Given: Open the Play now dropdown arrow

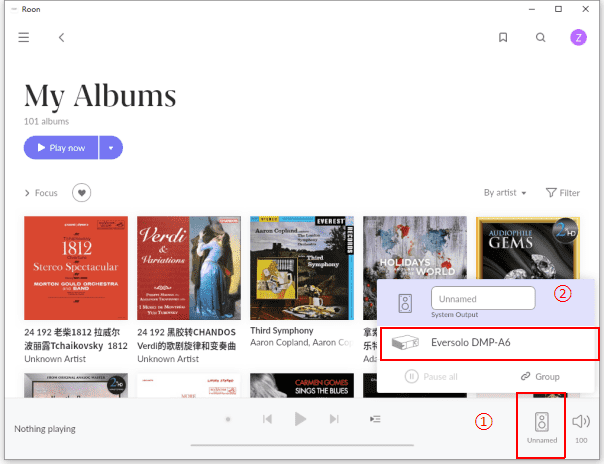Looking at the screenshot, I should (x=111, y=148).
